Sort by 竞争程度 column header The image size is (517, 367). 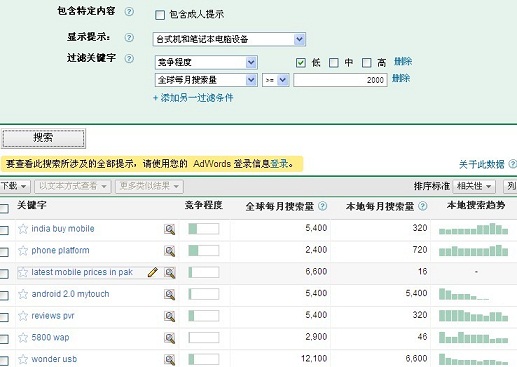click(204, 205)
